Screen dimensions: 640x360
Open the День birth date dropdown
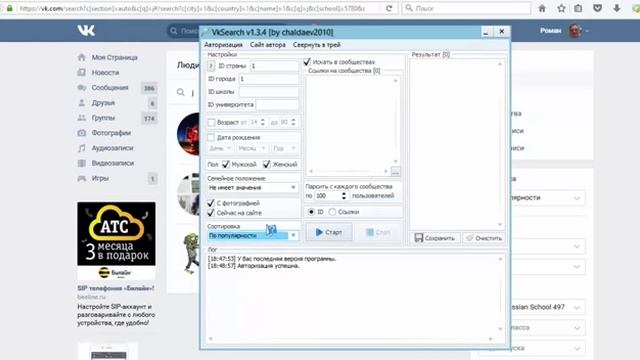(x=220, y=149)
